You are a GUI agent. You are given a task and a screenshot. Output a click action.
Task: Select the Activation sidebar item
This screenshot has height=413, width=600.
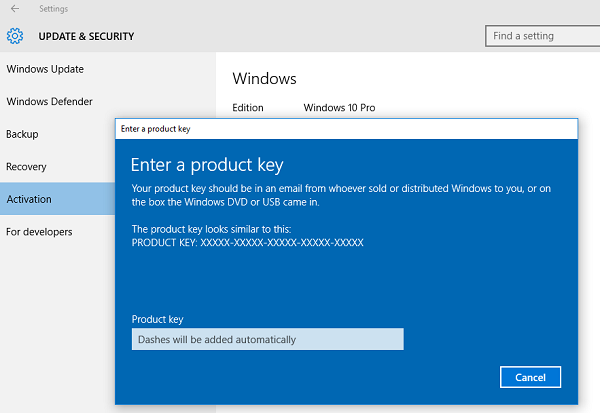(29, 199)
